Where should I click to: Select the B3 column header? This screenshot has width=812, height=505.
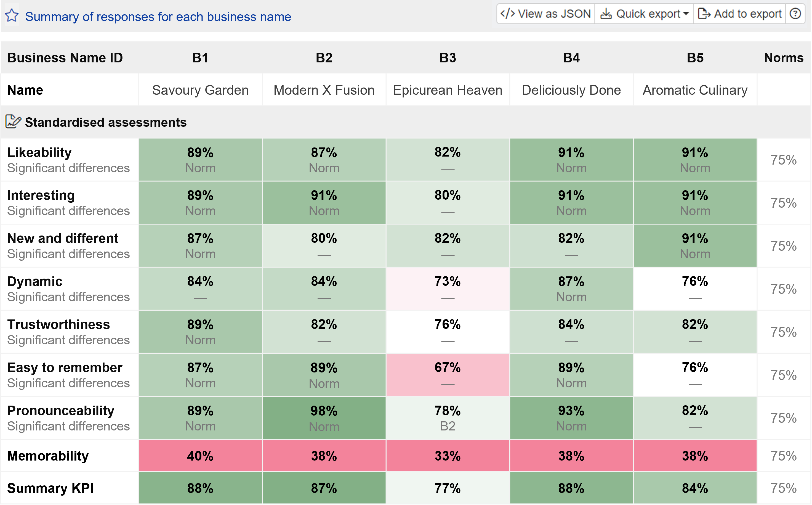(448, 58)
